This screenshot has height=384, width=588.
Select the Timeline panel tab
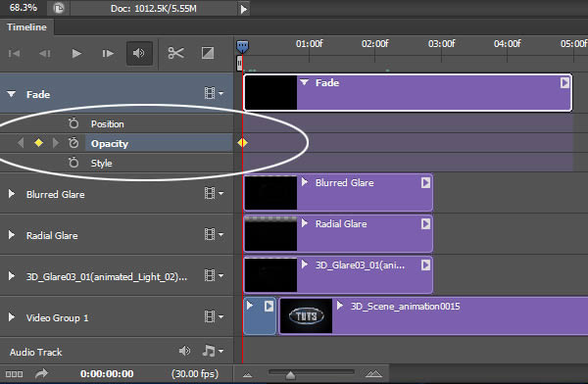pos(26,27)
